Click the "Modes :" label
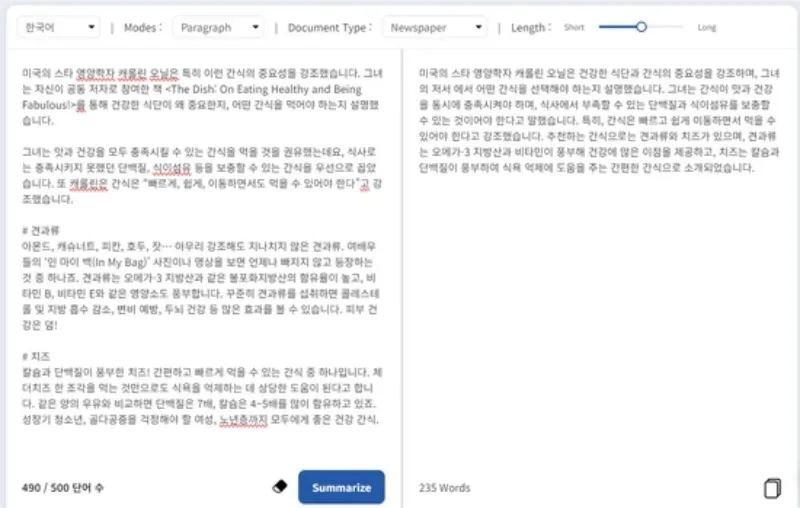 point(143,28)
